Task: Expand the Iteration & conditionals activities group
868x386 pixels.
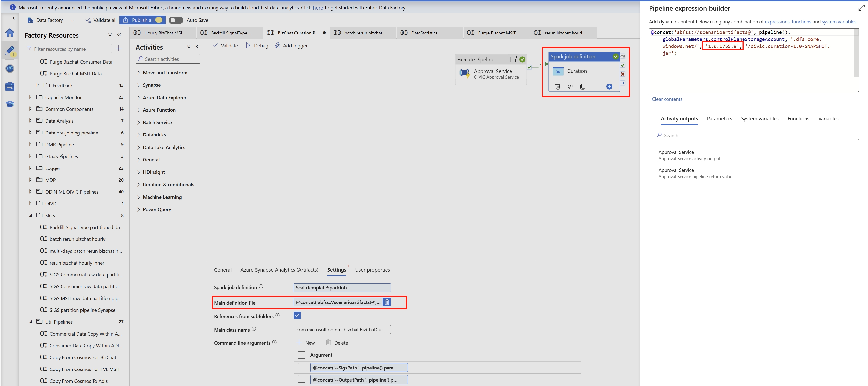Action: pyautogui.click(x=139, y=185)
